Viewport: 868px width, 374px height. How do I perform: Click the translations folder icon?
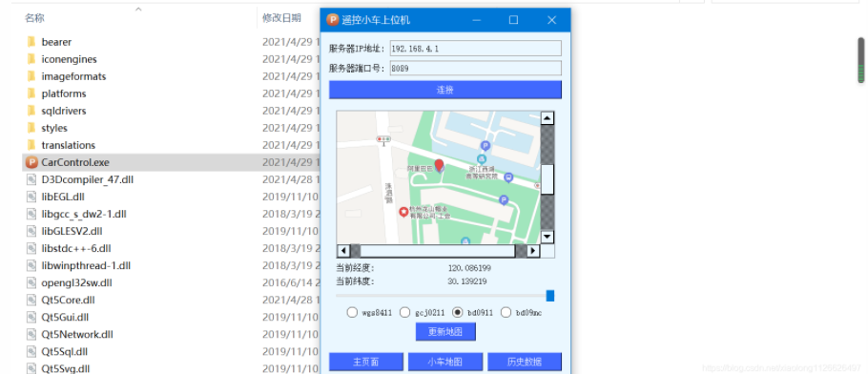point(31,145)
